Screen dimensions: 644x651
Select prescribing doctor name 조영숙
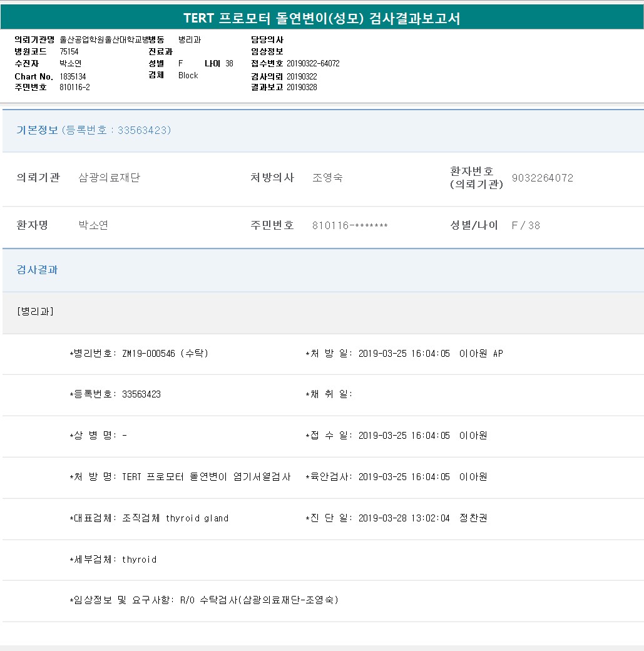pyautogui.click(x=327, y=178)
